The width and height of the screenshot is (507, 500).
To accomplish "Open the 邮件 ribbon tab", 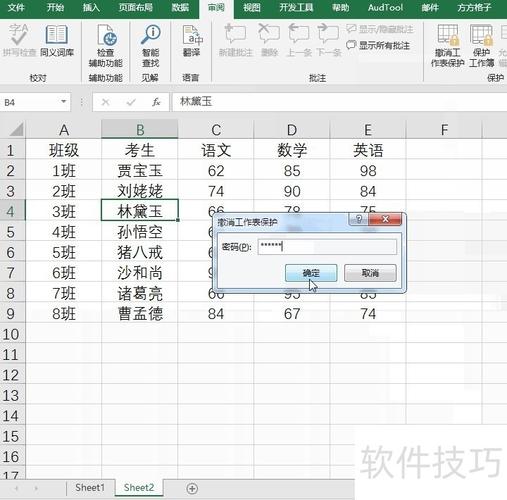I will [430, 7].
